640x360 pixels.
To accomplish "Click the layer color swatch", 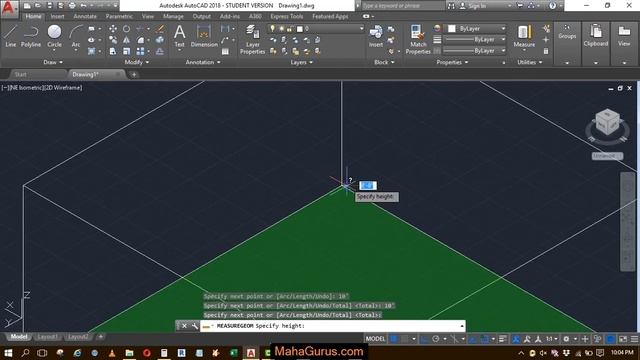I will click(300, 29).
